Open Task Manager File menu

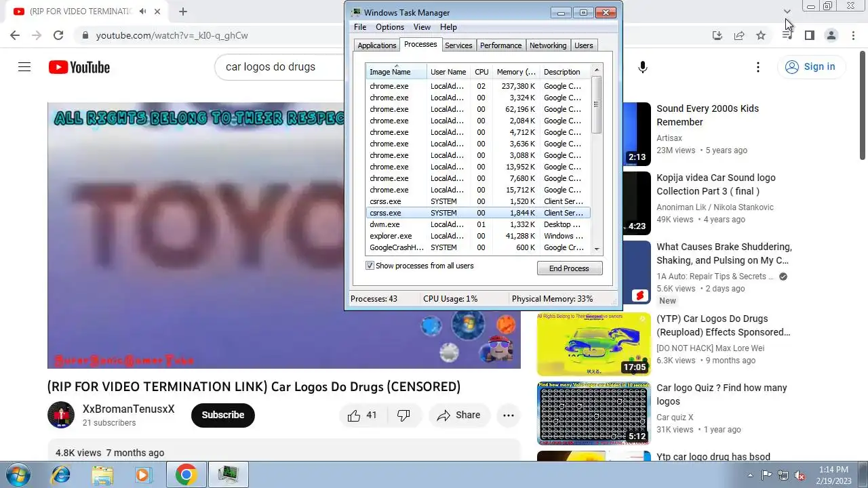360,27
